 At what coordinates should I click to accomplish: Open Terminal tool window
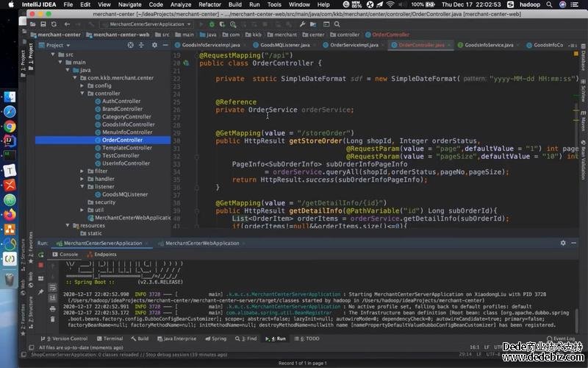110,339
